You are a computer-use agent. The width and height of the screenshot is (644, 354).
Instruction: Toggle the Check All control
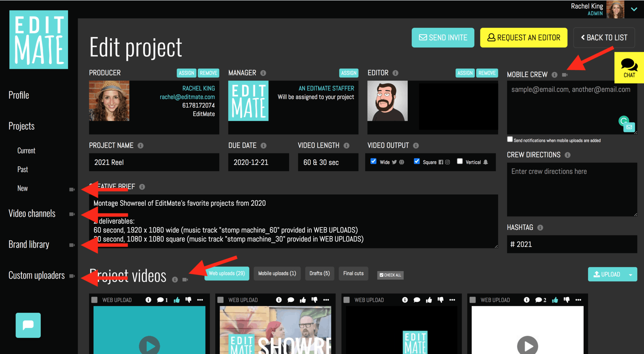tap(390, 275)
